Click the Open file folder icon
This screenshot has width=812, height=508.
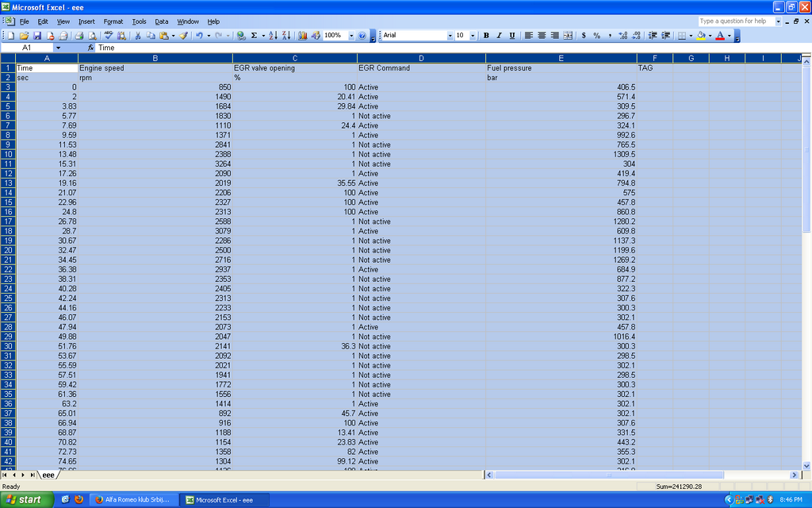pos(24,35)
